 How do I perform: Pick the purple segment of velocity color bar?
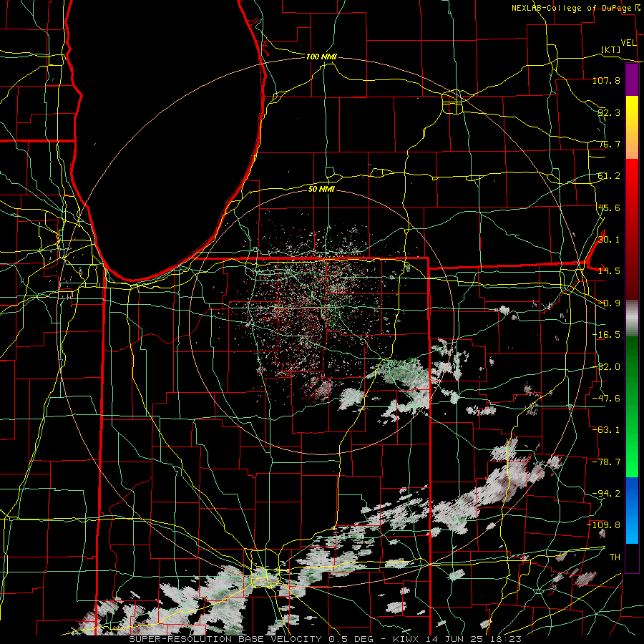pyautogui.click(x=632, y=79)
